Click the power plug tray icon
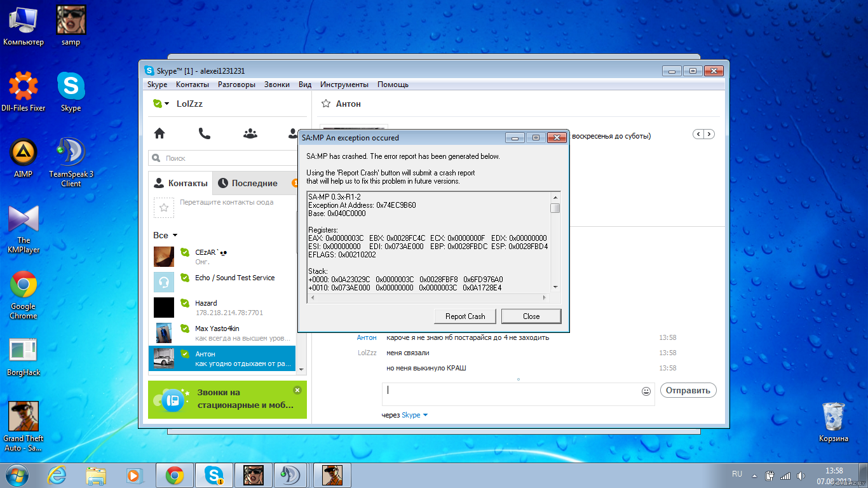Viewport: 868px width, 488px height. [770, 475]
